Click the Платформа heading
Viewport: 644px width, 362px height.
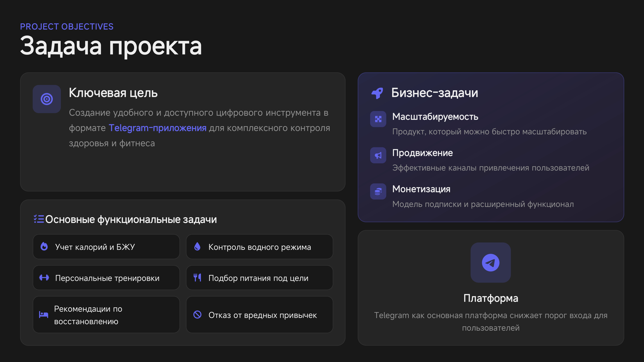(491, 298)
